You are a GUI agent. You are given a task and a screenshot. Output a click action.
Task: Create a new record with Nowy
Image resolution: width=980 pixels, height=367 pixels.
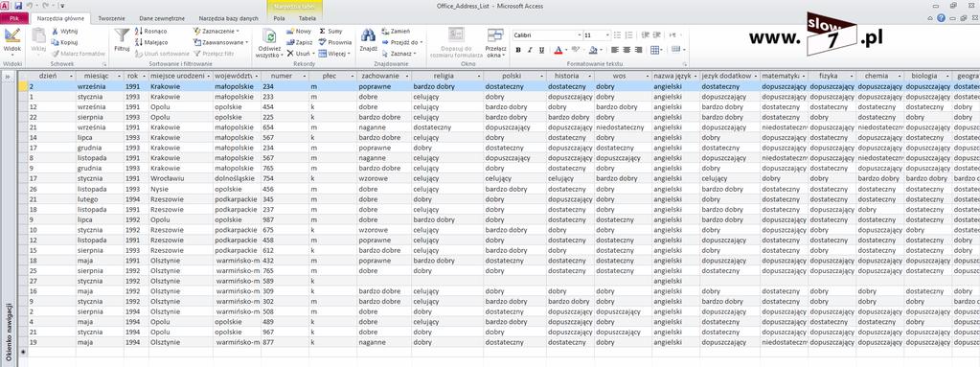299,31
